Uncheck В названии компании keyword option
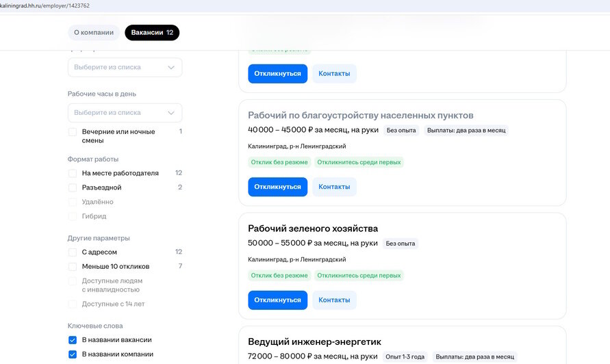 [73, 354]
